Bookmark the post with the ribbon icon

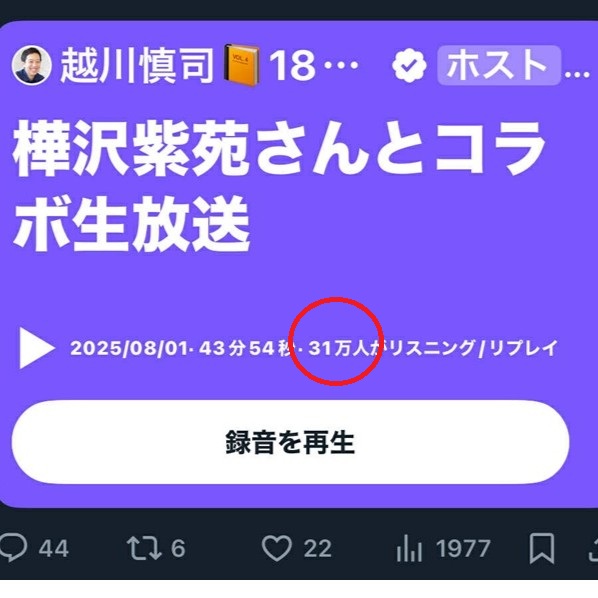pos(542,548)
